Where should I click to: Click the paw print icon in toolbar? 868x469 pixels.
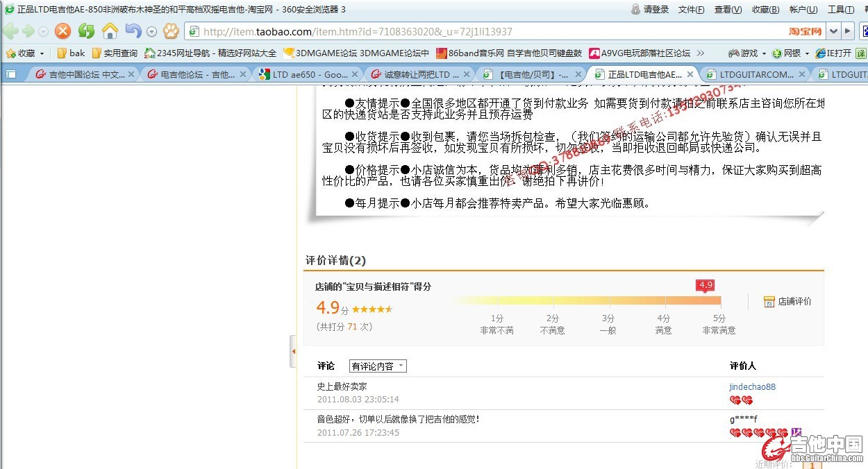171,31
